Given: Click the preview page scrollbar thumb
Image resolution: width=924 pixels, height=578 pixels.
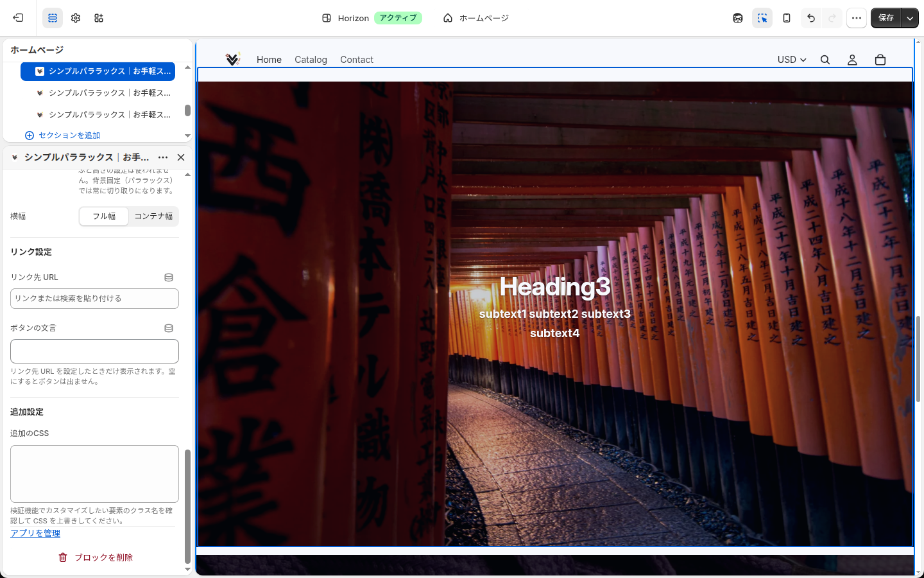Looking at the screenshot, I should (918, 359).
